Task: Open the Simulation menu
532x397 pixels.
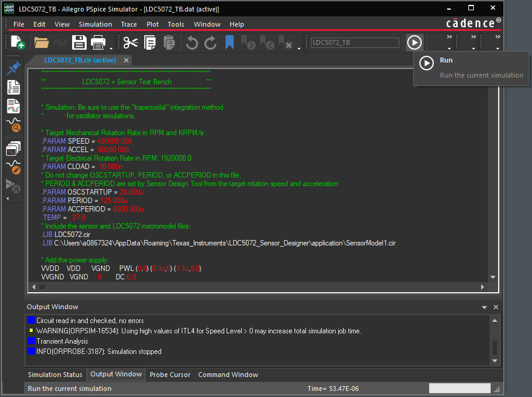Action: coord(95,24)
